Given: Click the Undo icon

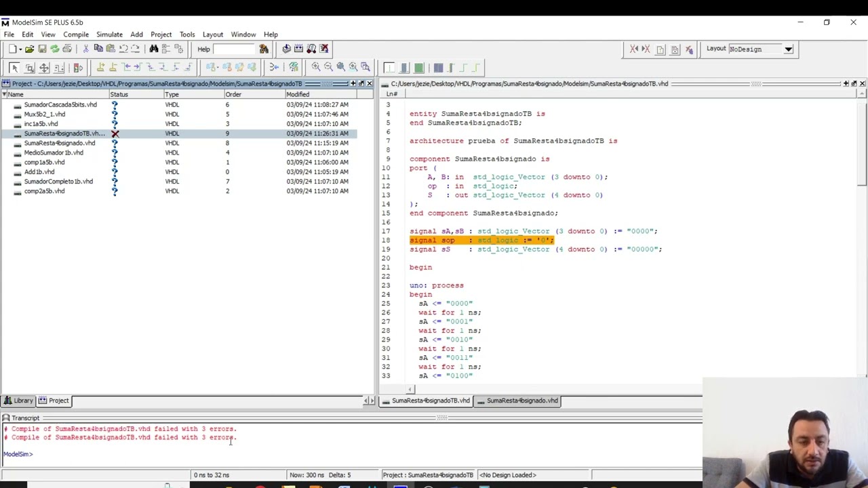Looking at the screenshot, I should coord(123,49).
